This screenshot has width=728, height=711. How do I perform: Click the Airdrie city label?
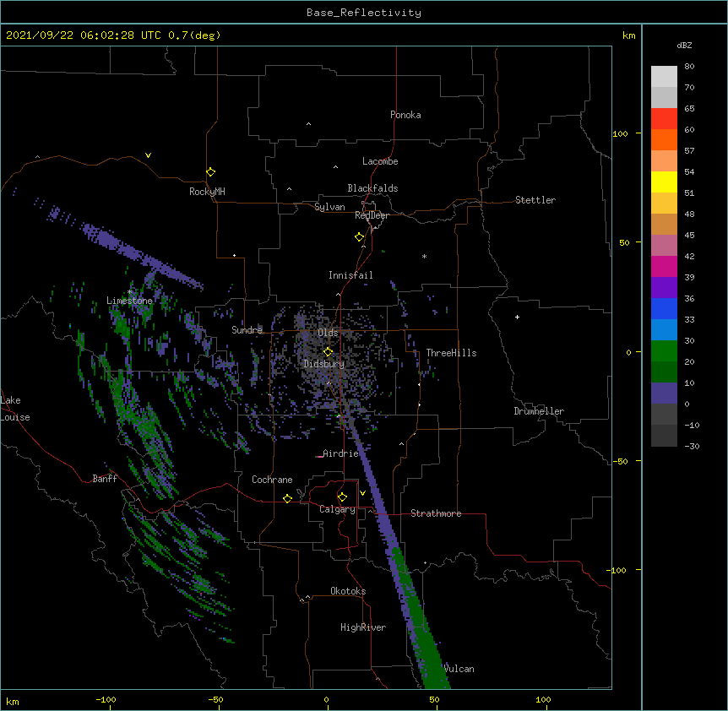341,453
